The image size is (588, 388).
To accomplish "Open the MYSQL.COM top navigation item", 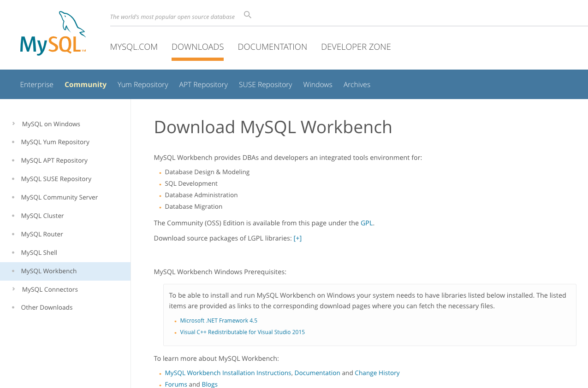I will (x=134, y=47).
